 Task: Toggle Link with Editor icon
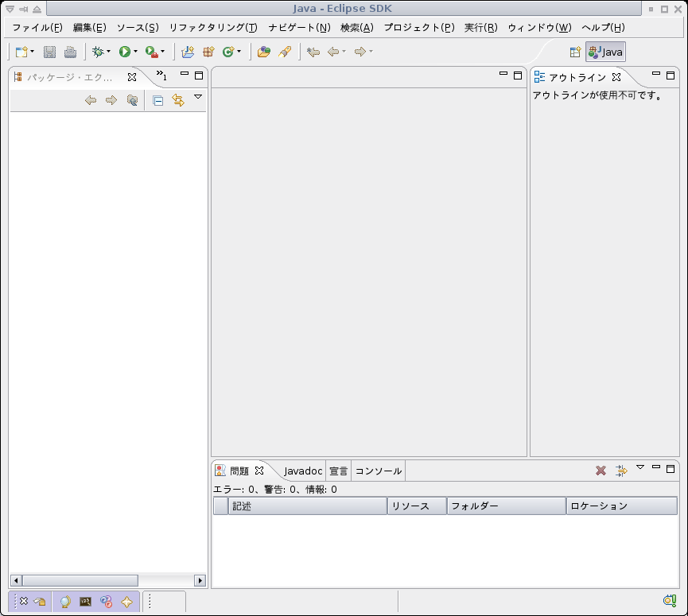(178, 100)
